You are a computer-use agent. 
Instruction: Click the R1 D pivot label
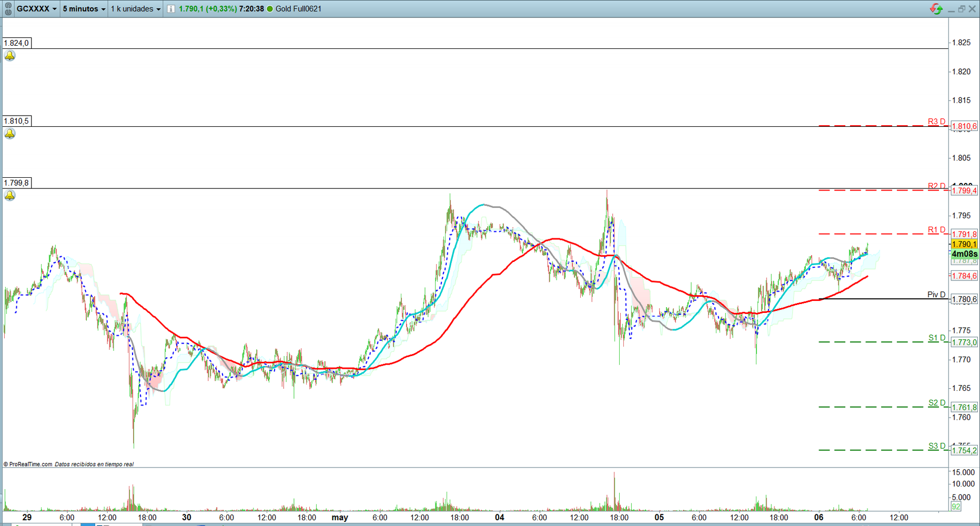(936, 230)
